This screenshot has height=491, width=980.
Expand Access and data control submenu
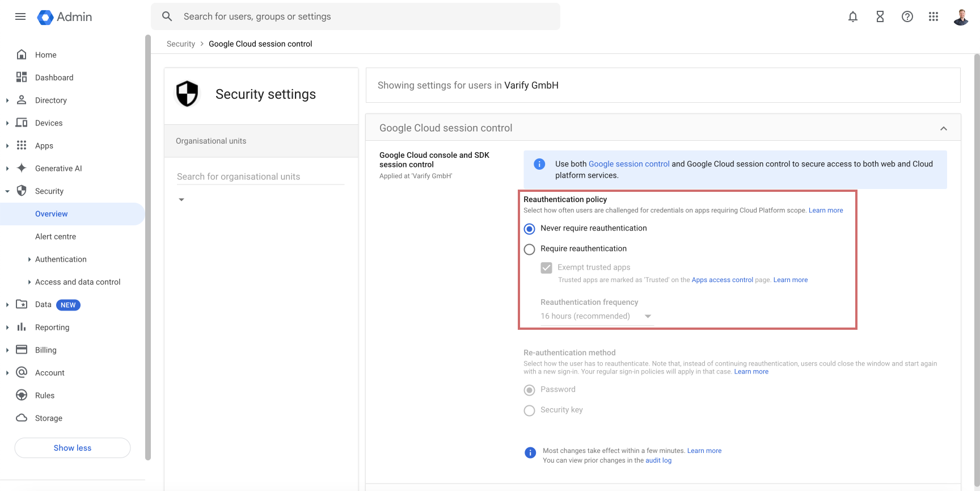pos(29,282)
